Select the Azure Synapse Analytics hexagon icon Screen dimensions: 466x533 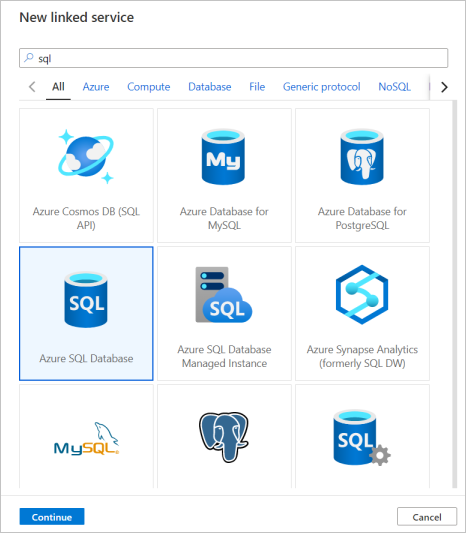coord(362,294)
